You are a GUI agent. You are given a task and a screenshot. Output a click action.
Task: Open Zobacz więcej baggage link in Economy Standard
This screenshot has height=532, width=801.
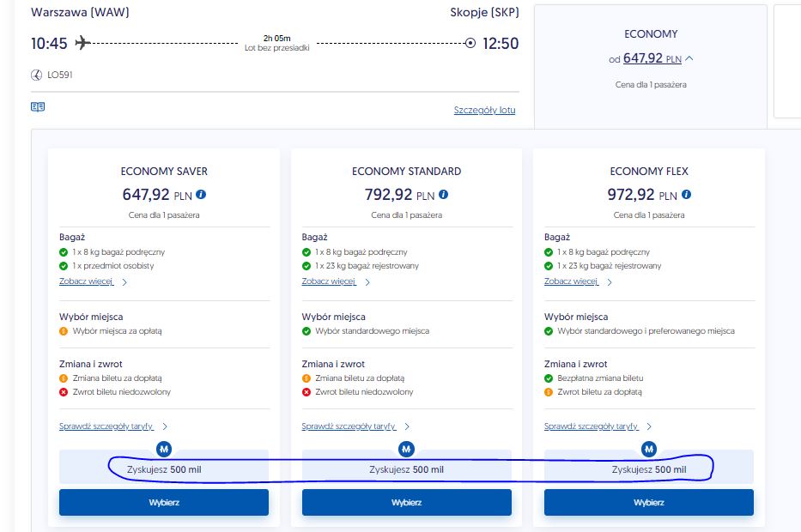(329, 281)
